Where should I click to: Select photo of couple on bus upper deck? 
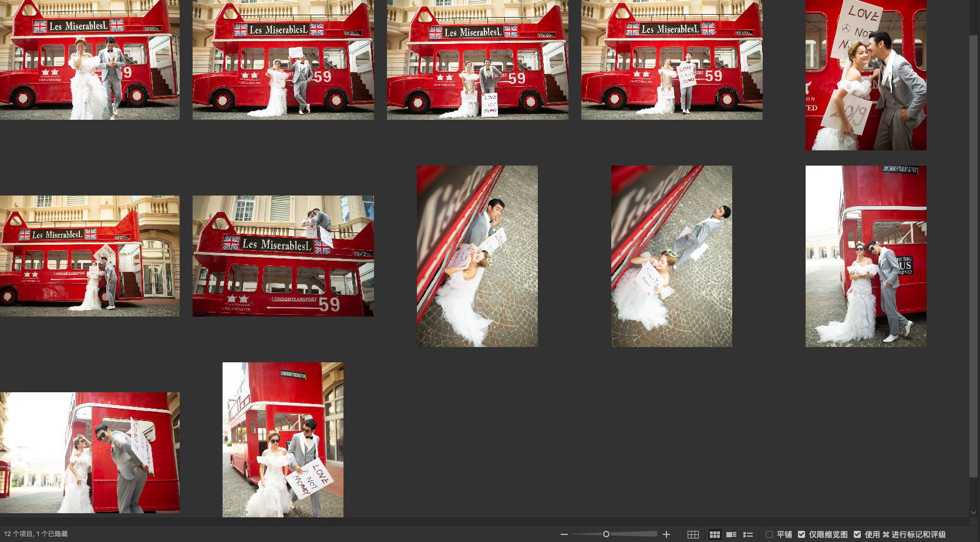tap(283, 256)
